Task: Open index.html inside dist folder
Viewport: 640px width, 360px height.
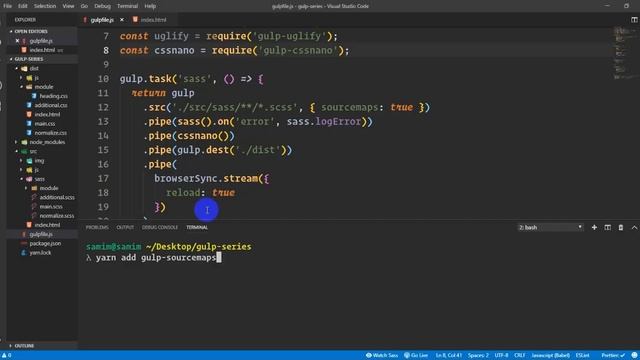Action: click(47, 115)
